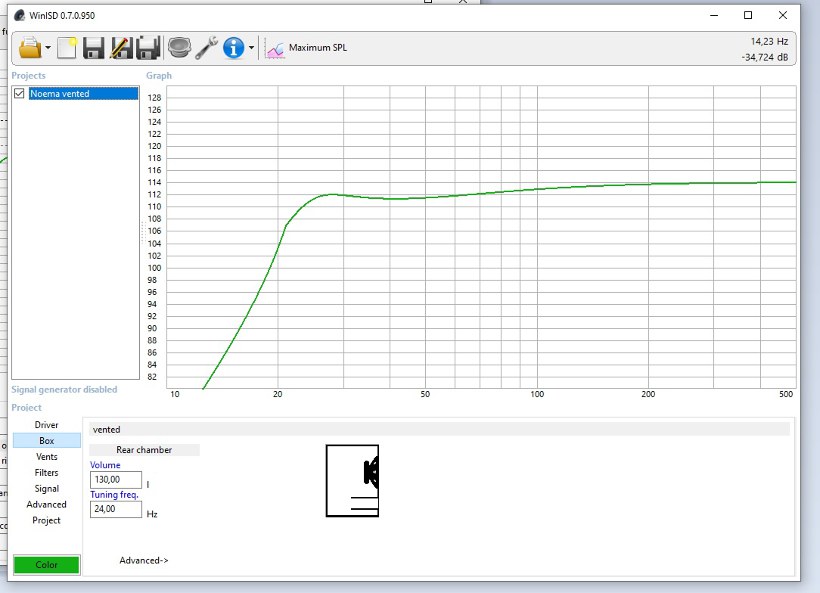Expand the dropdown arrow beside the open folder
The width and height of the screenshot is (820, 593).
click(x=48, y=48)
